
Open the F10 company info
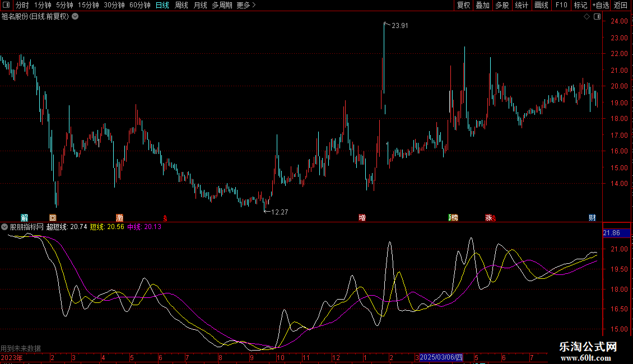coord(561,5)
